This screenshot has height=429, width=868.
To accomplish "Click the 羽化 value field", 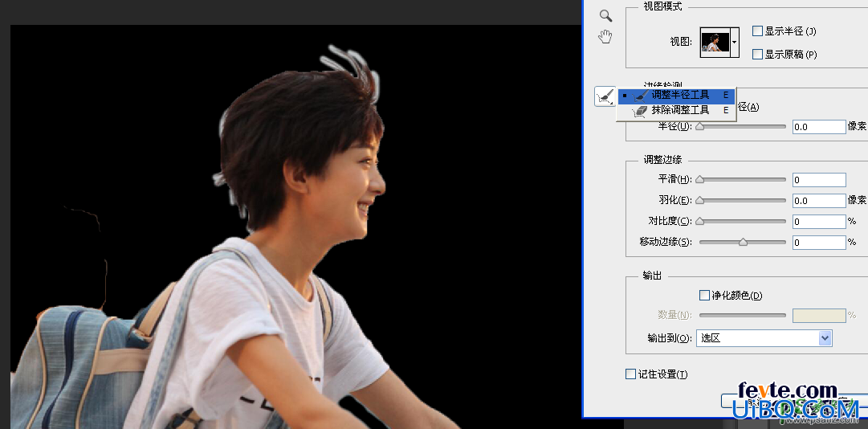I will coord(819,200).
